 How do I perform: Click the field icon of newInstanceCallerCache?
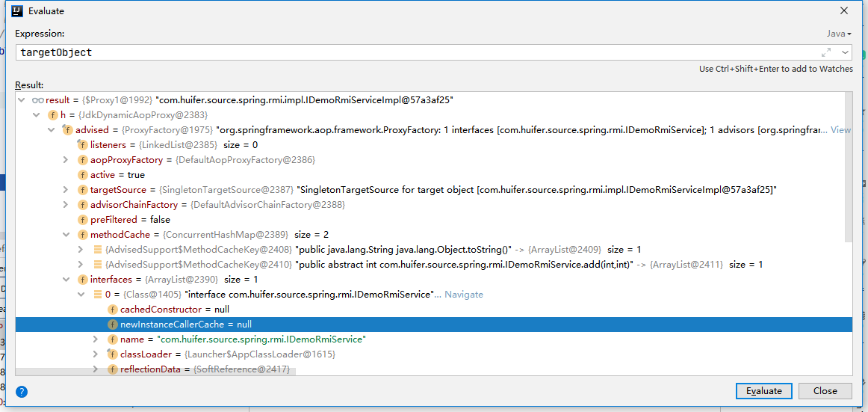112,325
